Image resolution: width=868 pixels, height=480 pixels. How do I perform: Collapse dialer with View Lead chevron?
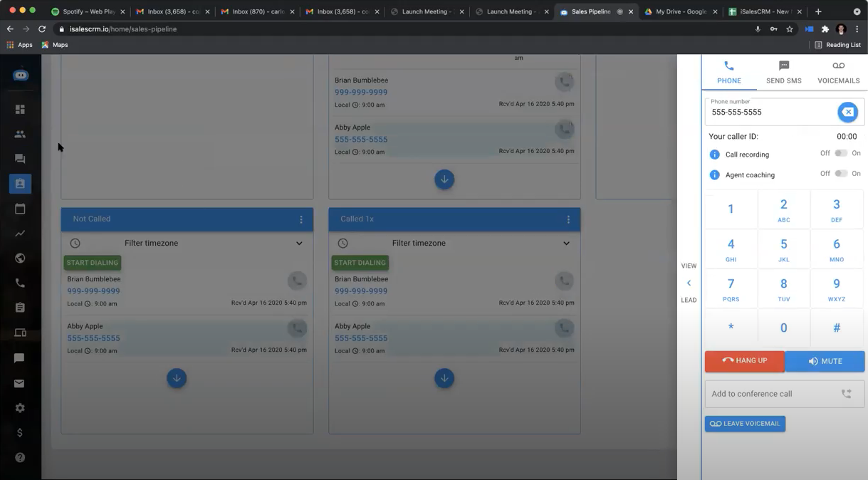click(x=689, y=283)
